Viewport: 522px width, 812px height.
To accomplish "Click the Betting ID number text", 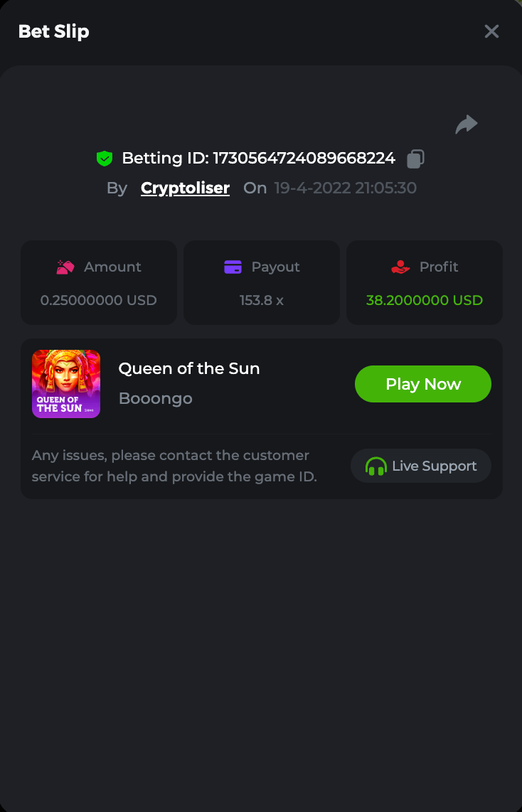I will (304, 159).
